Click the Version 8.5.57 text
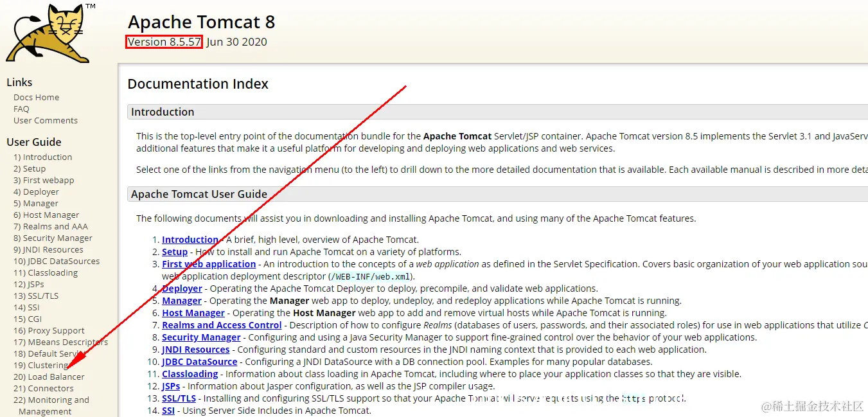This screenshot has width=868, height=417. coord(164,42)
